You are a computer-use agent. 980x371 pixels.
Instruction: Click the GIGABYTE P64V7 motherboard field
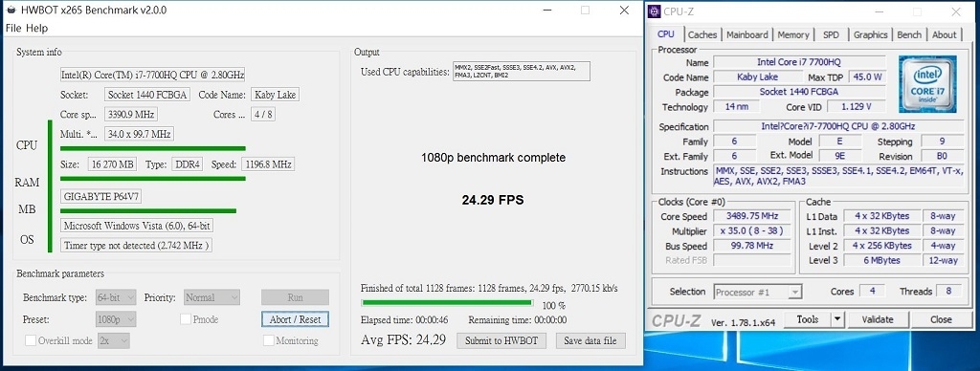(x=100, y=196)
